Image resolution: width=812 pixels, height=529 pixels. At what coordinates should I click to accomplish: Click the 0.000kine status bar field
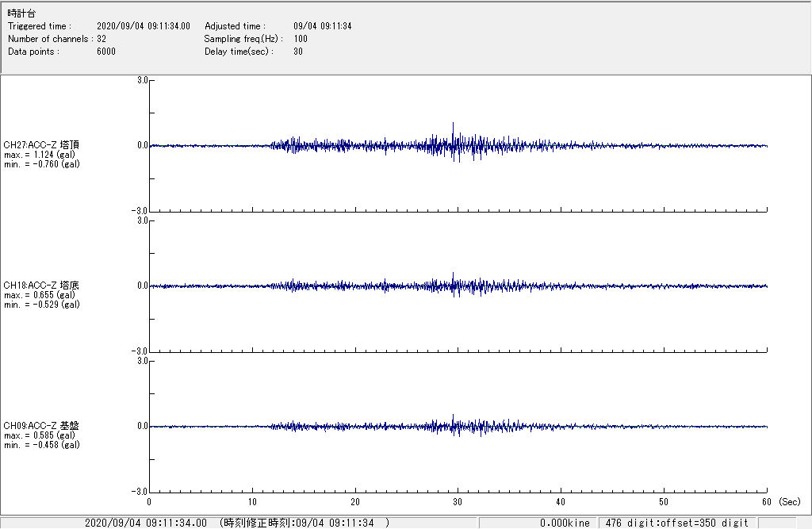click(565, 523)
